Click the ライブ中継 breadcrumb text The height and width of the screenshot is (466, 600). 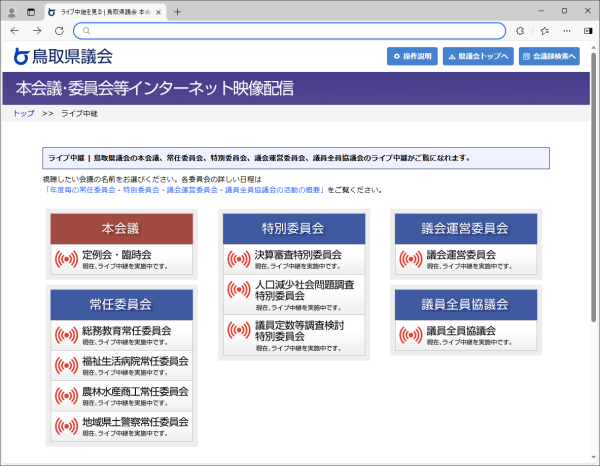[x=79, y=114]
